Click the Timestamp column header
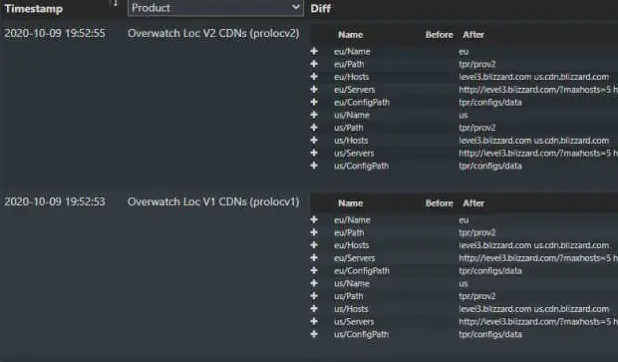The height and width of the screenshot is (362, 618). point(34,9)
